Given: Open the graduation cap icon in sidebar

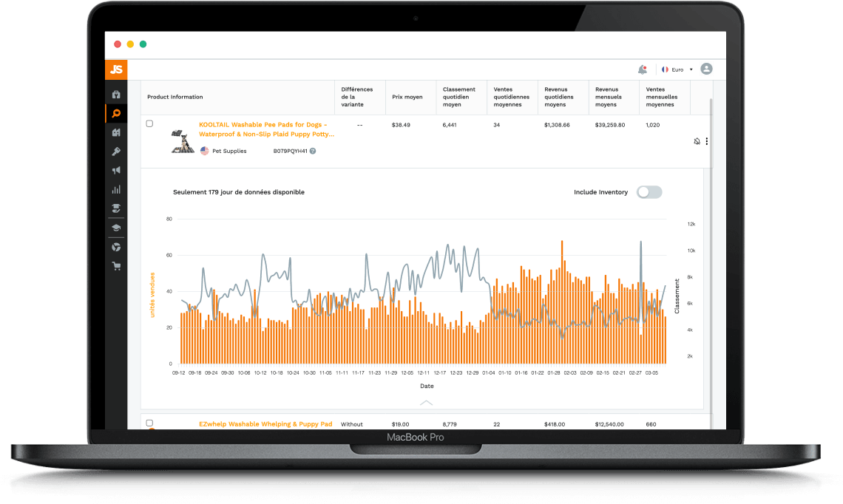Looking at the screenshot, I should [x=116, y=228].
